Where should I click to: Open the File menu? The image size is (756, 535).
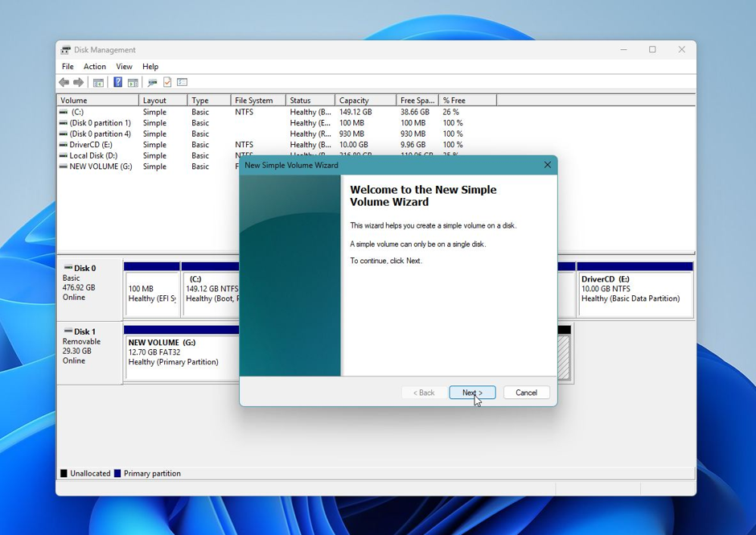[68, 67]
